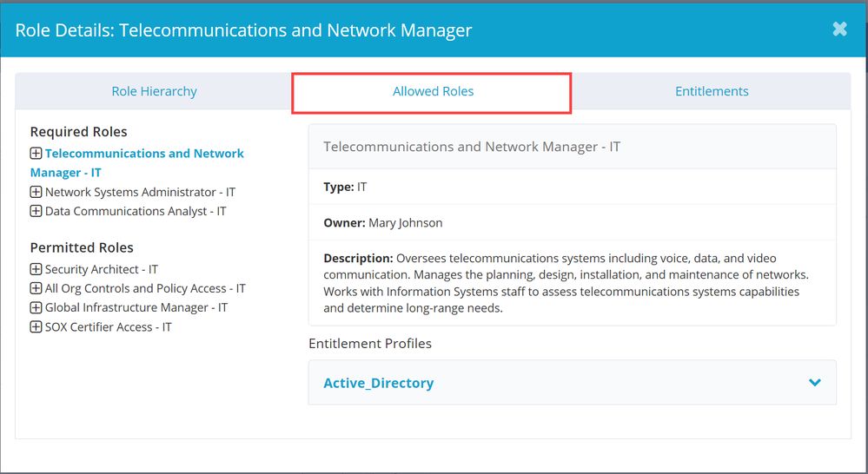This screenshot has height=474, width=868.
Task: Select Data Communications Analyst - IT role
Action: pos(136,211)
